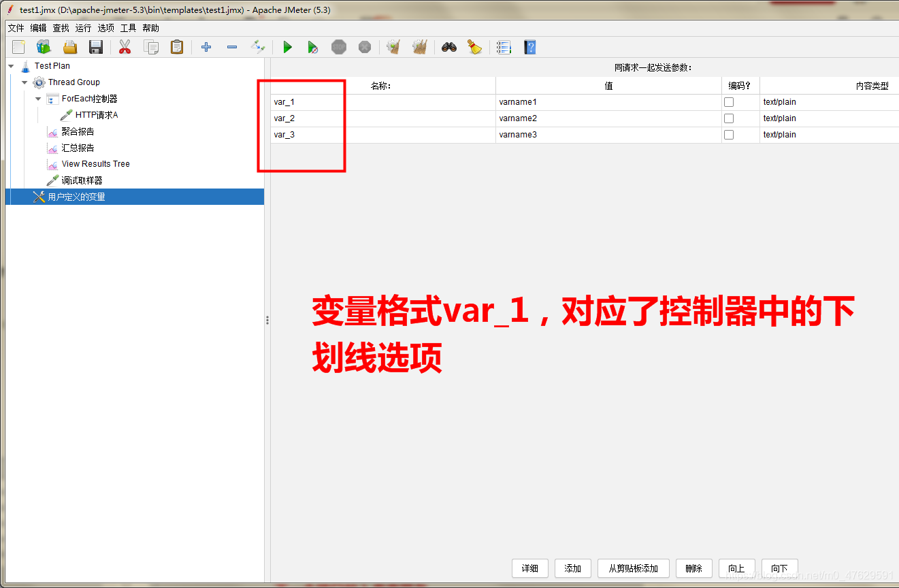Image resolution: width=899 pixels, height=588 pixels.
Task: Click the 删除 button
Action: [694, 568]
